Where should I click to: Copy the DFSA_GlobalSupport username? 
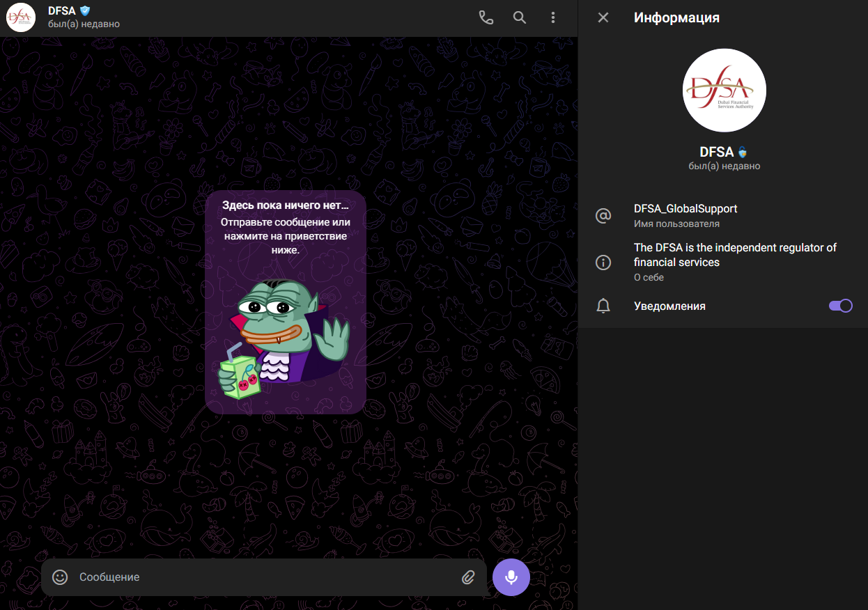[x=685, y=208]
